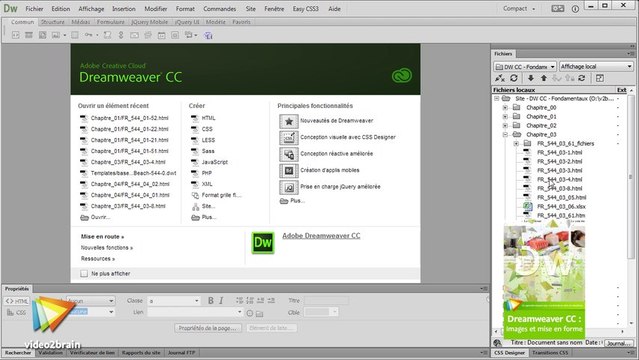Open Conception visuelle avec CSS Designer icon
The image size is (639, 360).
coord(289,137)
